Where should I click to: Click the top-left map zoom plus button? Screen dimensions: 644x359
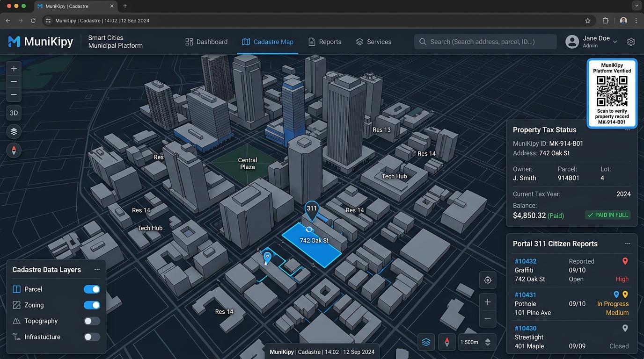[x=14, y=69]
